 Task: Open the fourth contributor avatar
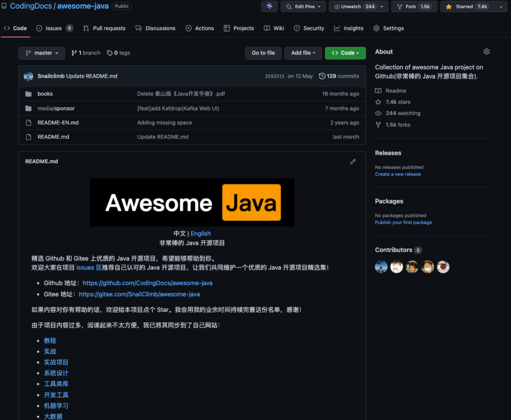[428, 267]
